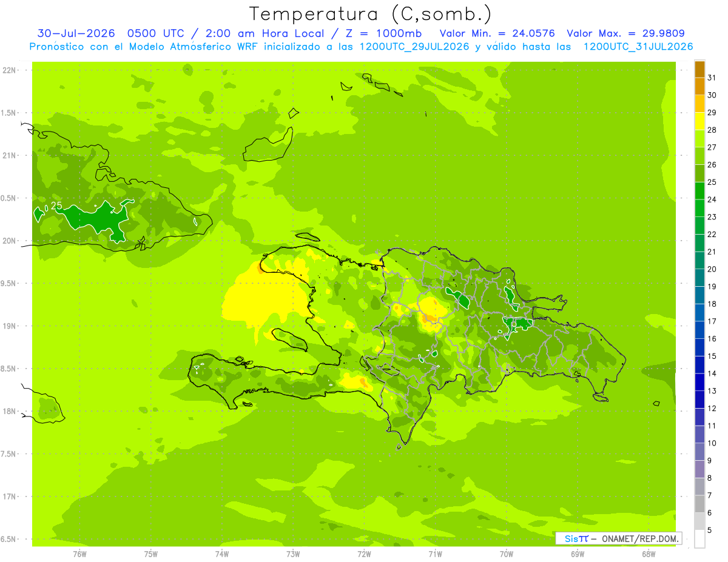728x562 pixels.
Task: Click the "1.5N" latitude tick label
Action: point(9,113)
